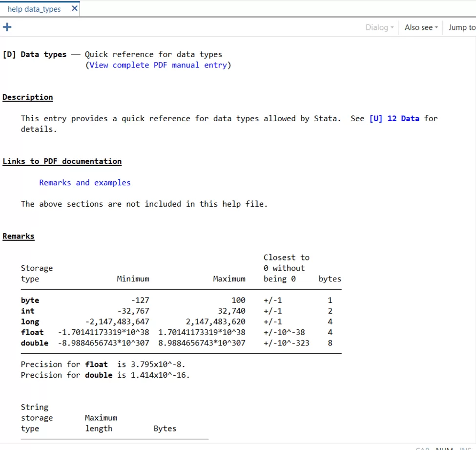Click the CAP indicator in status bar

[422, 448]
